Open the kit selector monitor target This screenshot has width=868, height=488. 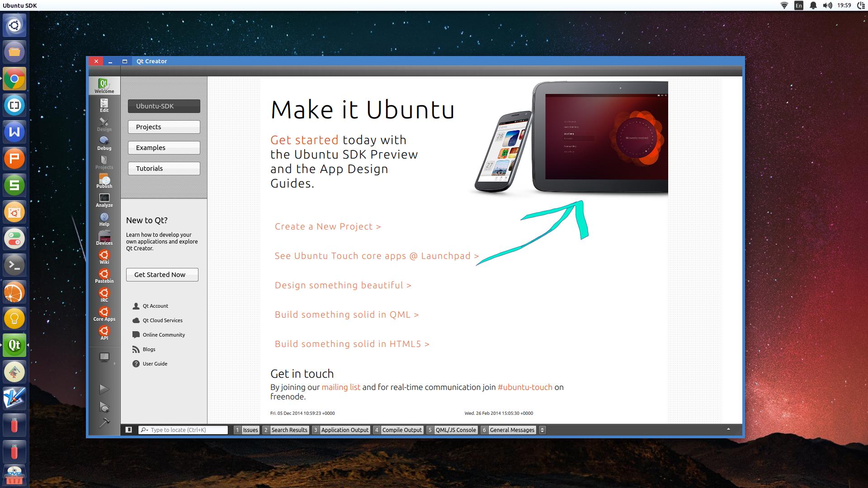[104, 358]
